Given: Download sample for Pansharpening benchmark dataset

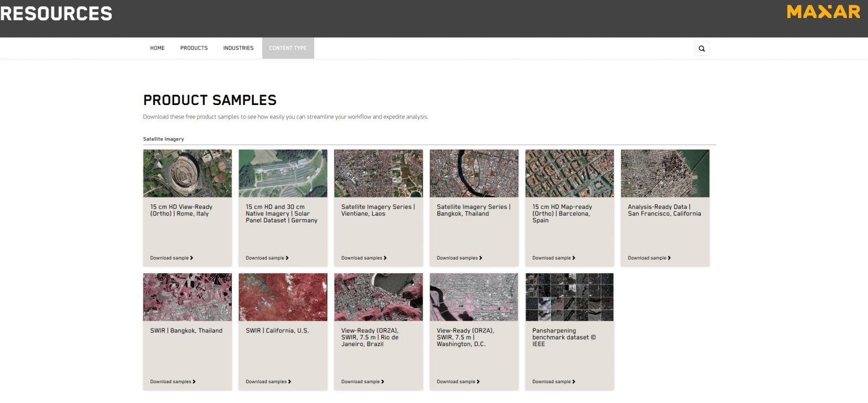Looking at the screenshot, I should coord(553,382).
